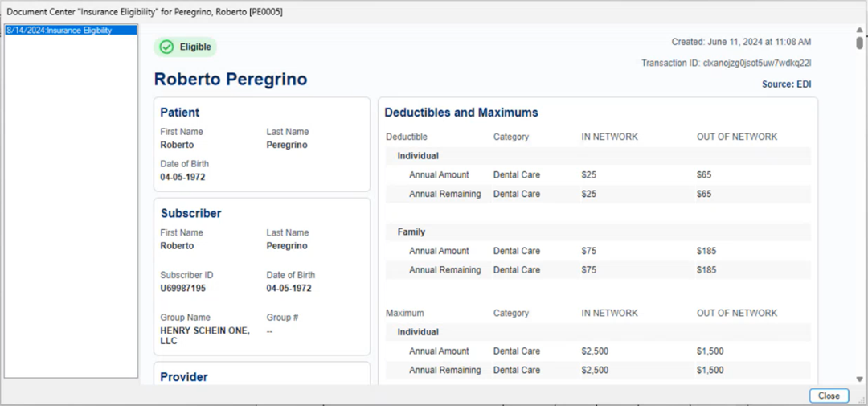Click the scrollbar up arrow

pyautogui.click(x=859, y=31)
